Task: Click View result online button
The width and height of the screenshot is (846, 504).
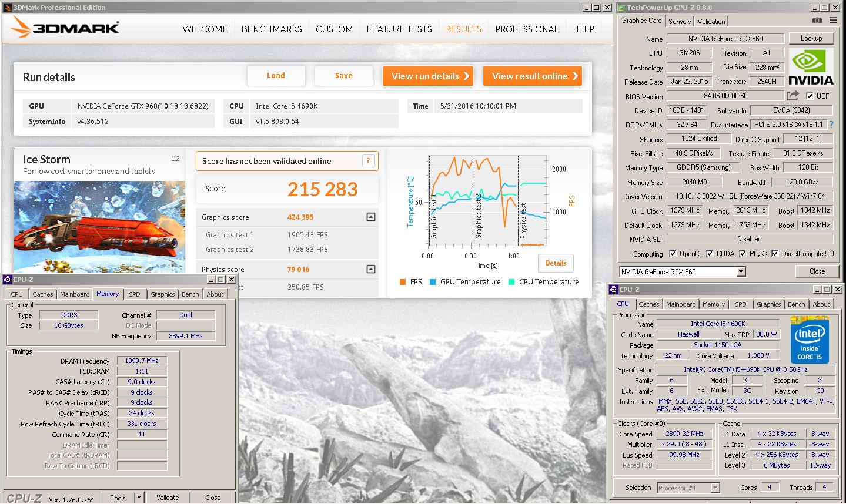Action: (533, 76)
